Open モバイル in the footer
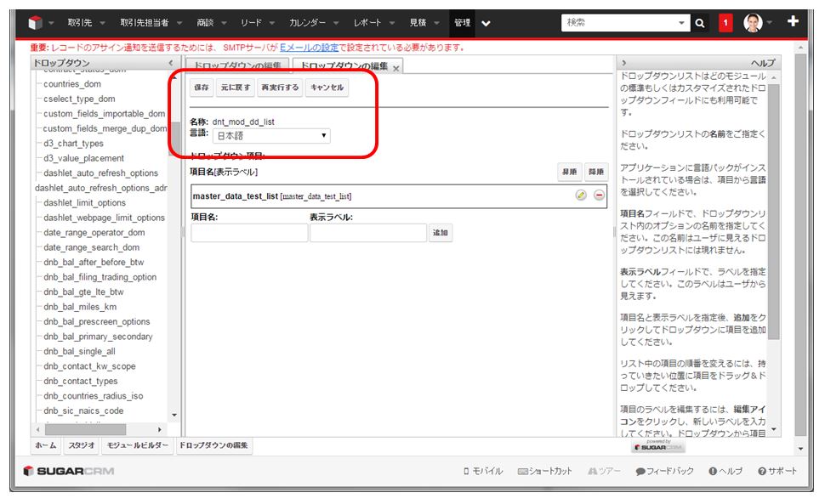 (483, 472)
